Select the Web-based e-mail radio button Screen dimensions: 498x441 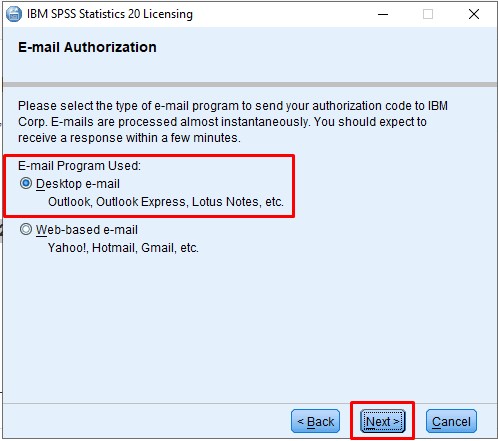26,229
